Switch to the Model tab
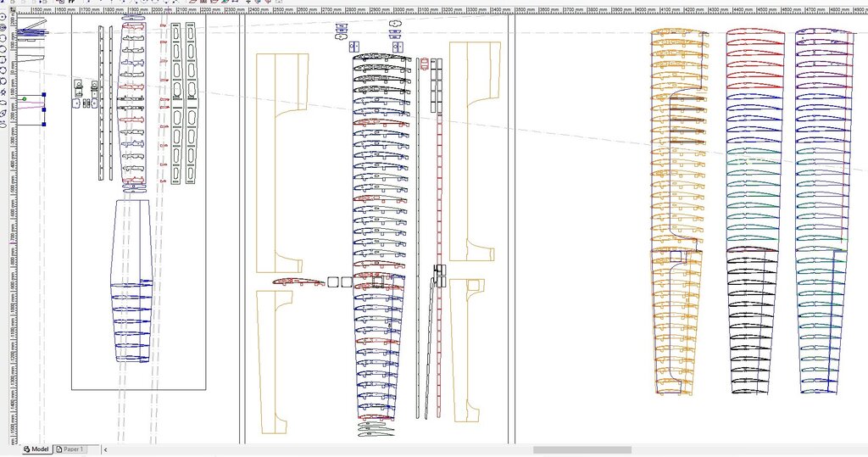The height and width of the screenshot is (457, 868). pos(36,449)
